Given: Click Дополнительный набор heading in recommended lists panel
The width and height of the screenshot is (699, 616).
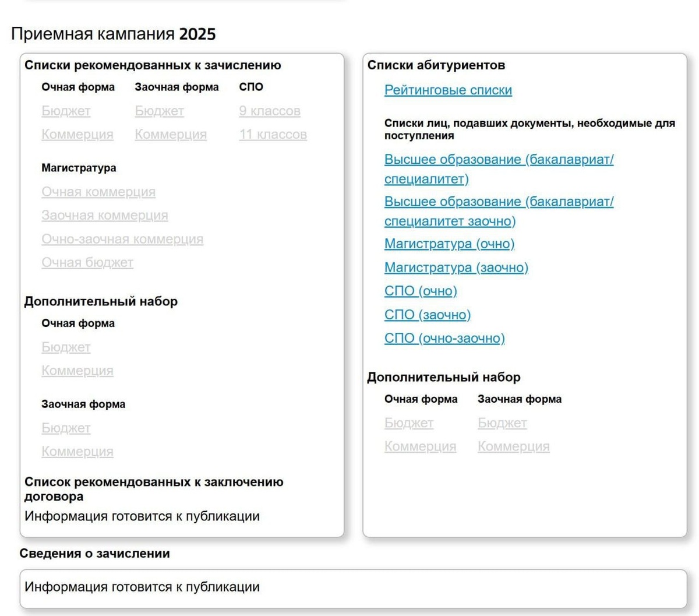Looking at the screenshot, I should tap(101, 301).
